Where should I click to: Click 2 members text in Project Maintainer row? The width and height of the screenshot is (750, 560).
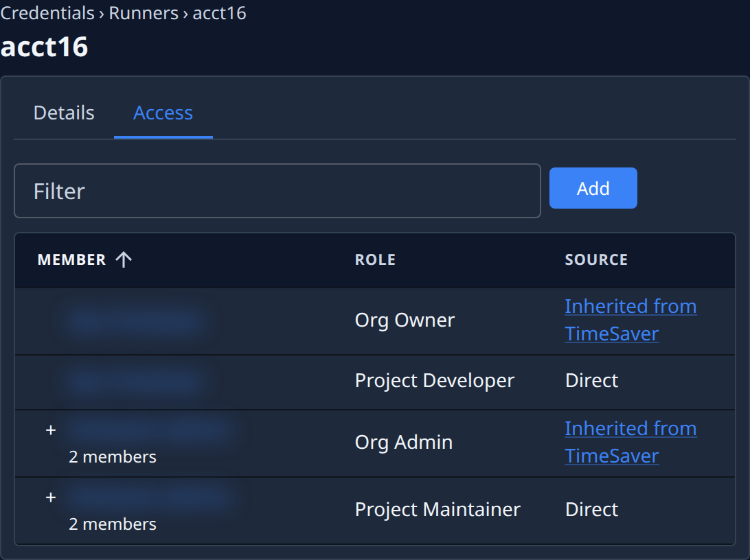pyautogui.click(x=113, y=524)
